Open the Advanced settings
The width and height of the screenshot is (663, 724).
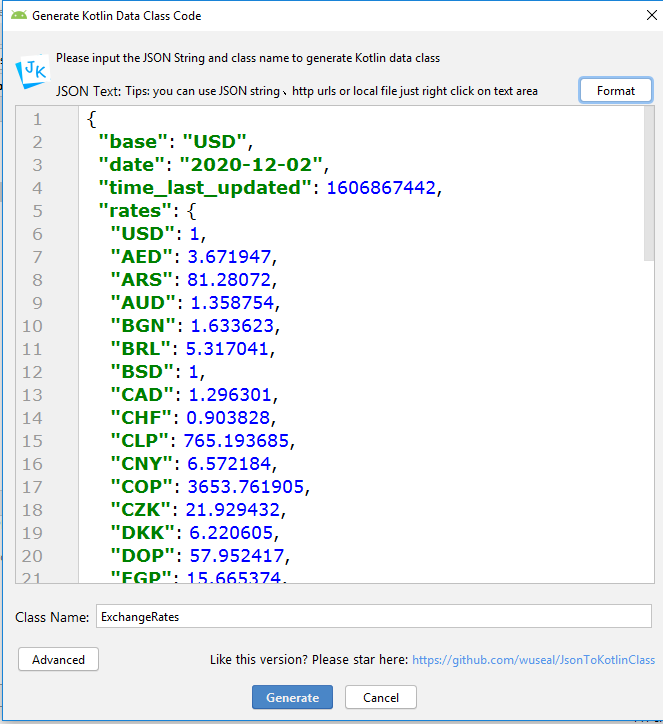click(58, 659)
